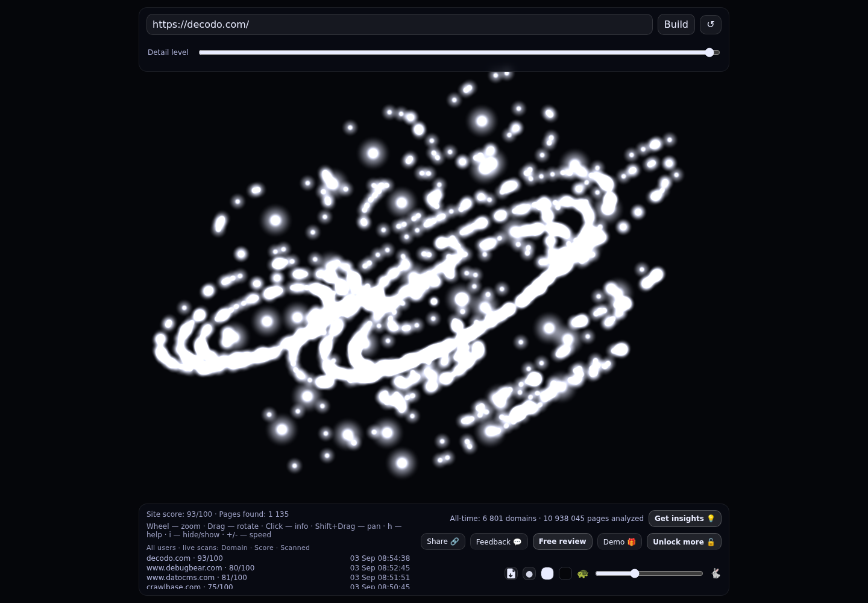Focus the URL input field
This screenshot has width=868, height=603.
coord(400,25)
